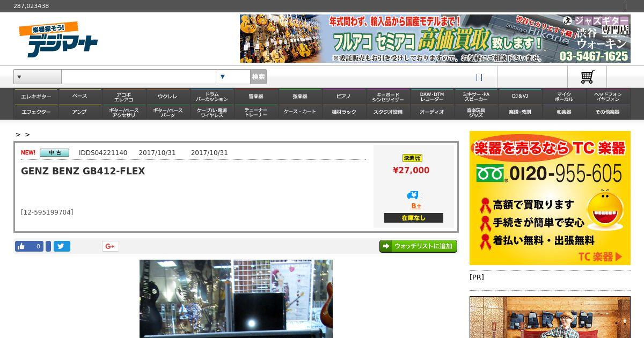
Task: Open the その他楽器 category
Action: click(608, 112)
